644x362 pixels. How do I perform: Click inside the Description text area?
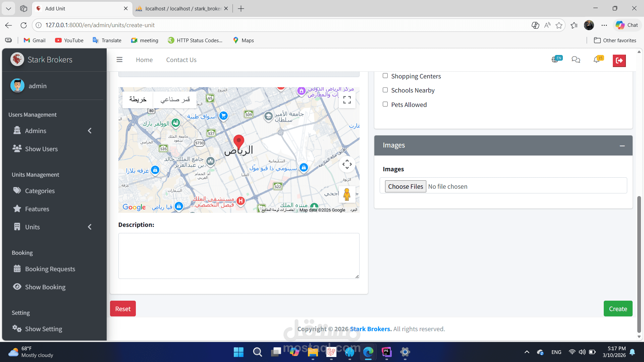239,256
